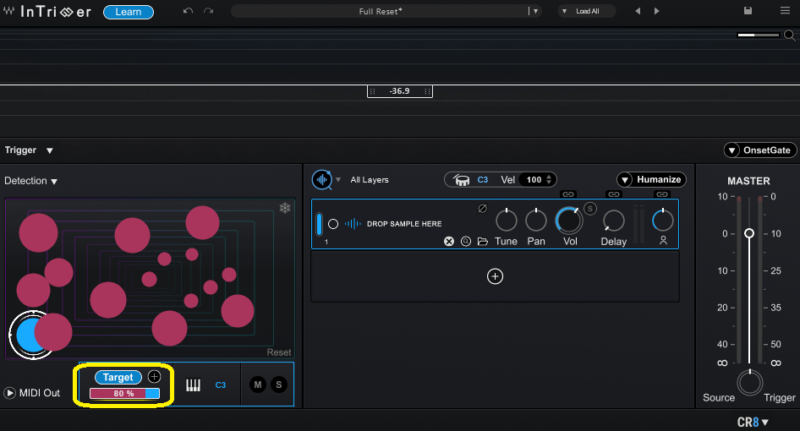Click the plus icon next to Target
This screenshot has width=800, height=431.
pos(154,376)
